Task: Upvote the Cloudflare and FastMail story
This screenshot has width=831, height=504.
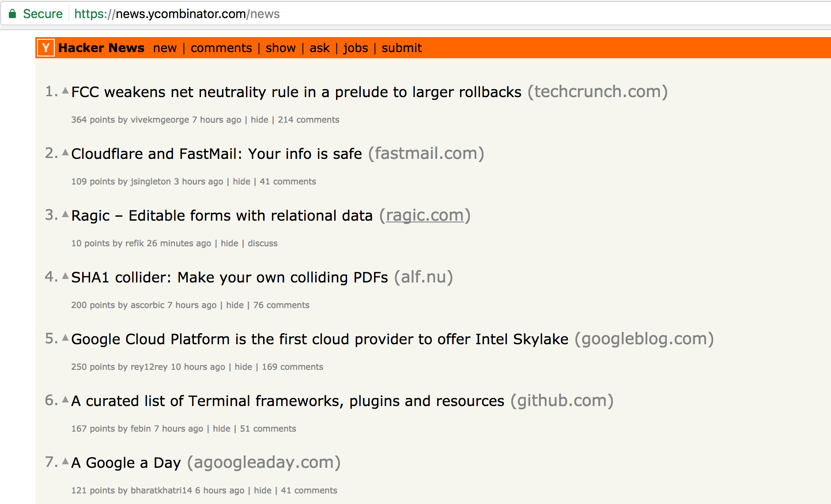Action: (65, 153)
